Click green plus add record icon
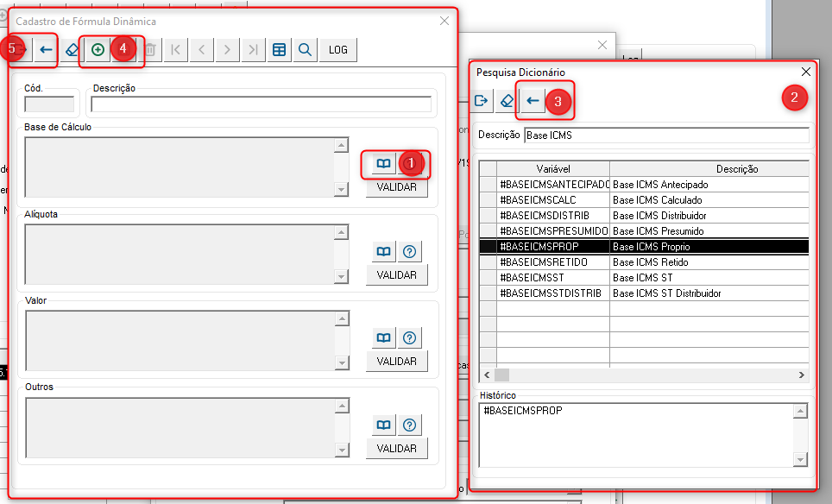 tap(98, 50)
